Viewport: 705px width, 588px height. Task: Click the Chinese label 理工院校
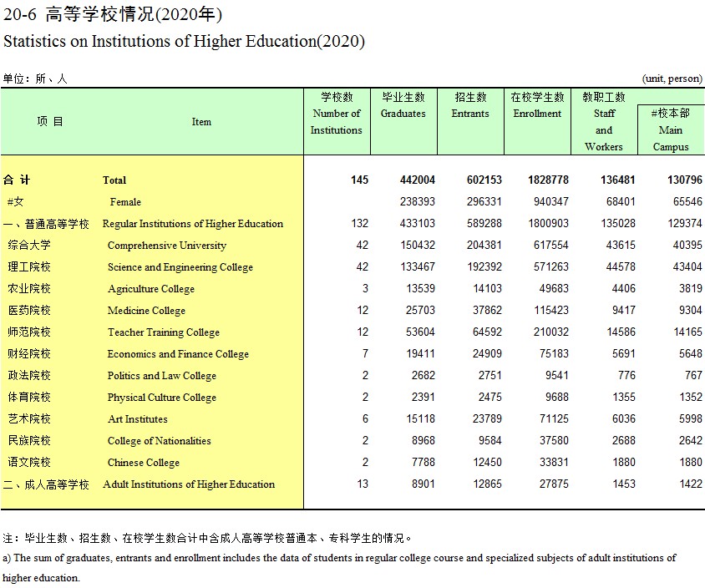point(29,266)
